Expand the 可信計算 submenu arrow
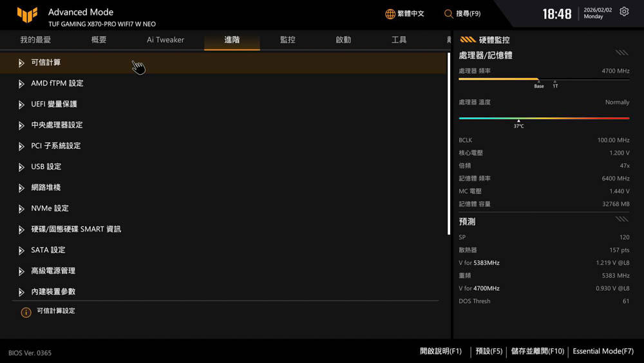The height and width of the screenshot is (363, 644). [x=21, y=63]
